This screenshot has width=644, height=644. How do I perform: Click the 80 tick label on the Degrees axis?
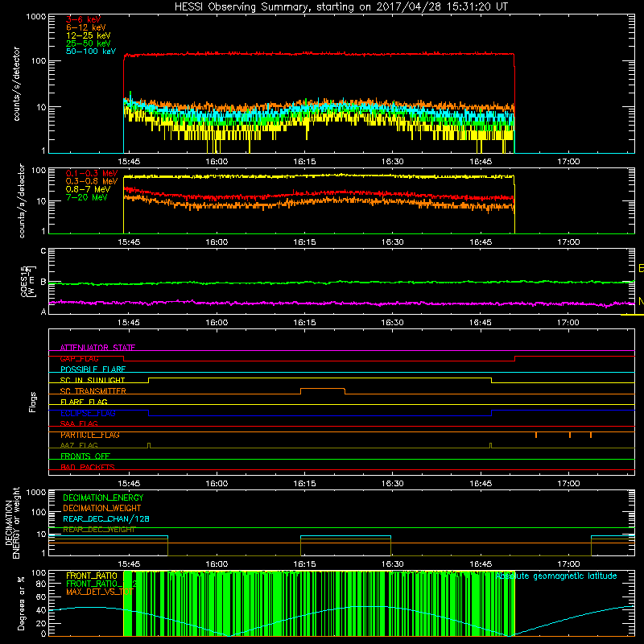pyautogui.click(x=41, y=583)
